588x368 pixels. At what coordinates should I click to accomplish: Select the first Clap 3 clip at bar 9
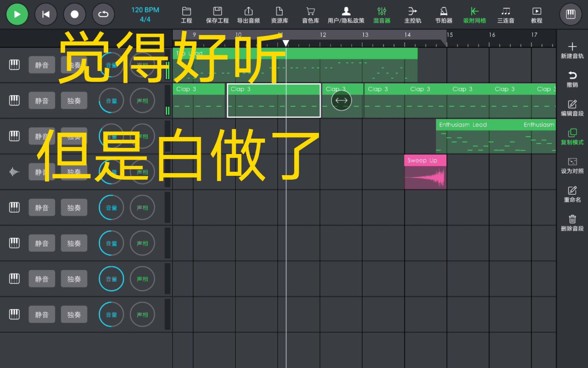tap(199, 101)
